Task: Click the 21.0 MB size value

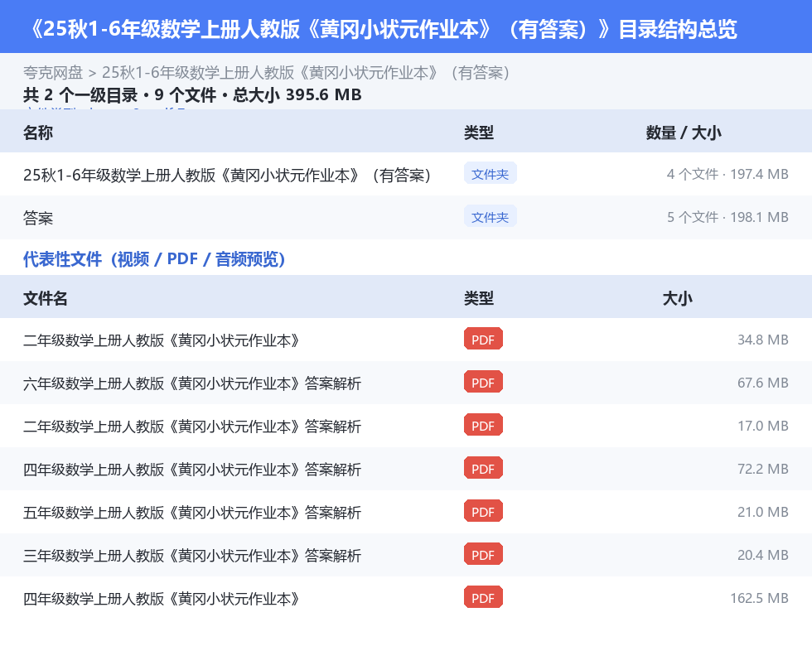Action: point(763,512)
